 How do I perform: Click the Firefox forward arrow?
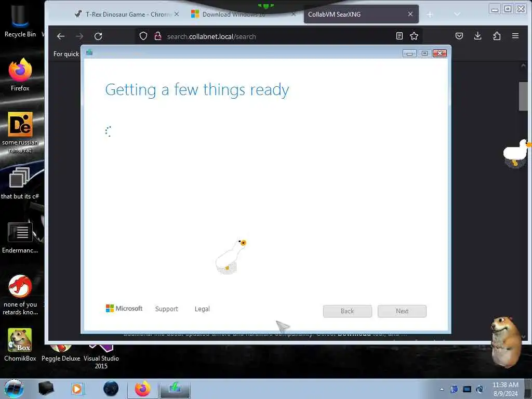pos(79,36)
